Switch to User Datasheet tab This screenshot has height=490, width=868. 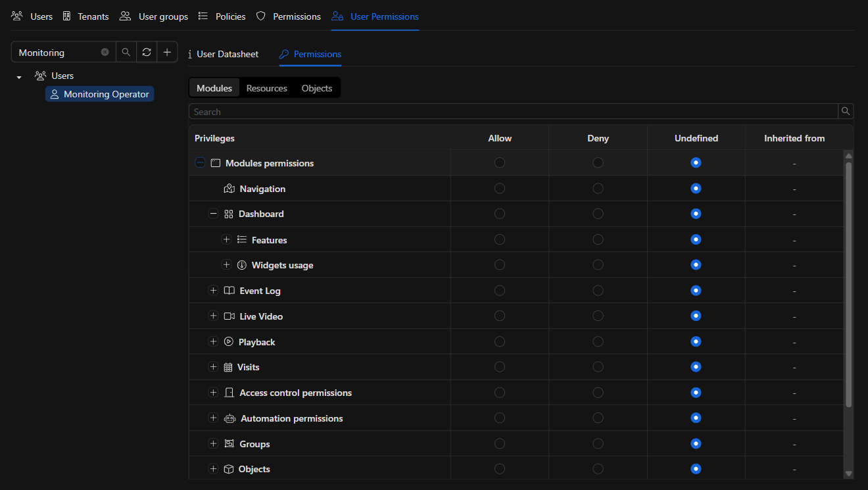point(223,54)
